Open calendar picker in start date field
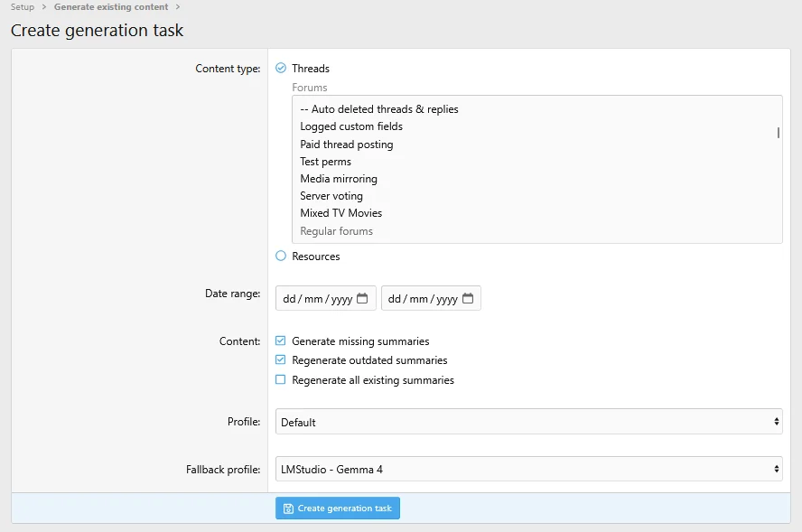The width and height of the screenshot is (802, 532). pos(362,298)
